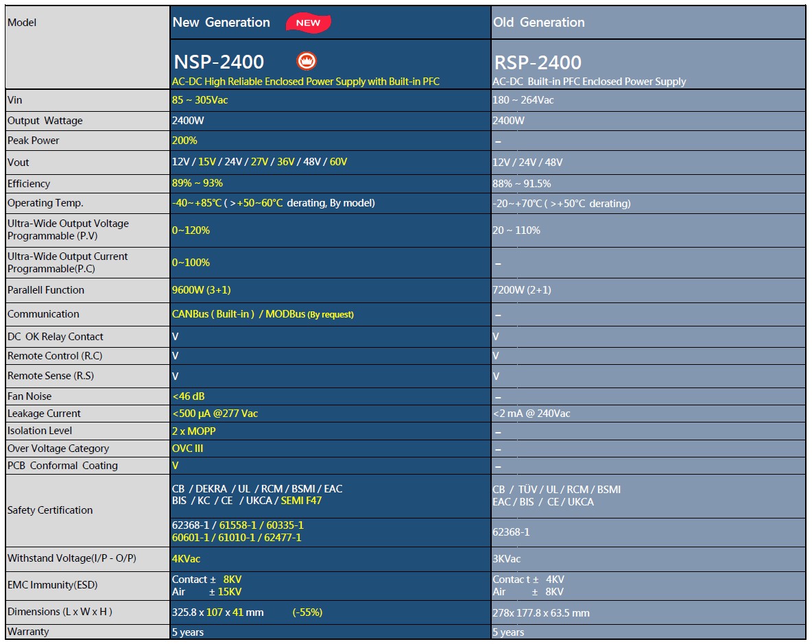Select the RSP certification line starting CB / TÜV

click(x=556, y=489)
